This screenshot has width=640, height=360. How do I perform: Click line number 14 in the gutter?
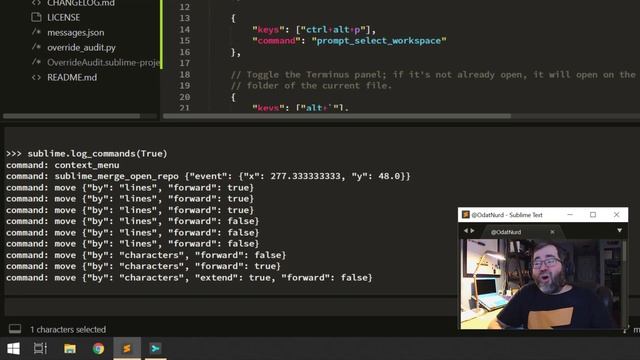[x=184, y=29]
